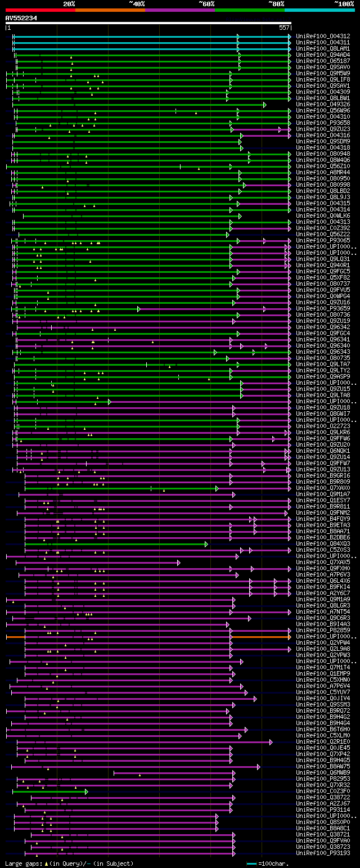Image resolution: width=360 pixels, height=868 pixels.
Task: Select the query name AV552234
Action: (x=21, y=18)
